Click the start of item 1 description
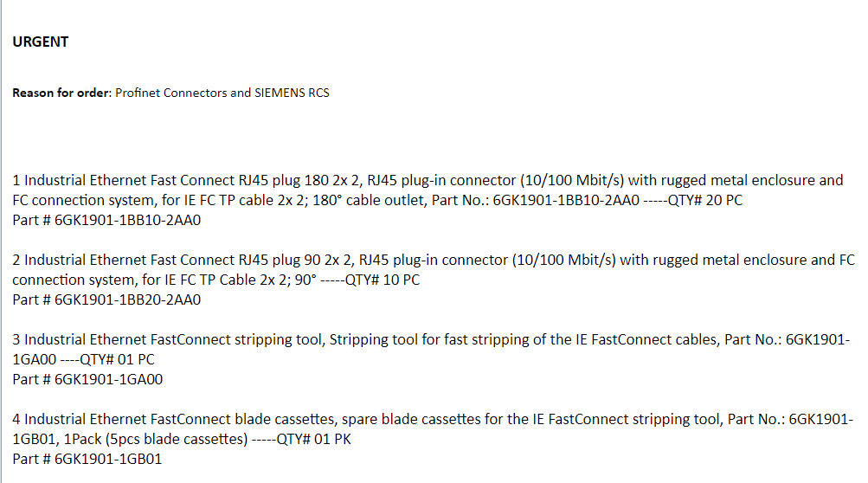This screenshot has width=868, height=483. click(52, 181)
